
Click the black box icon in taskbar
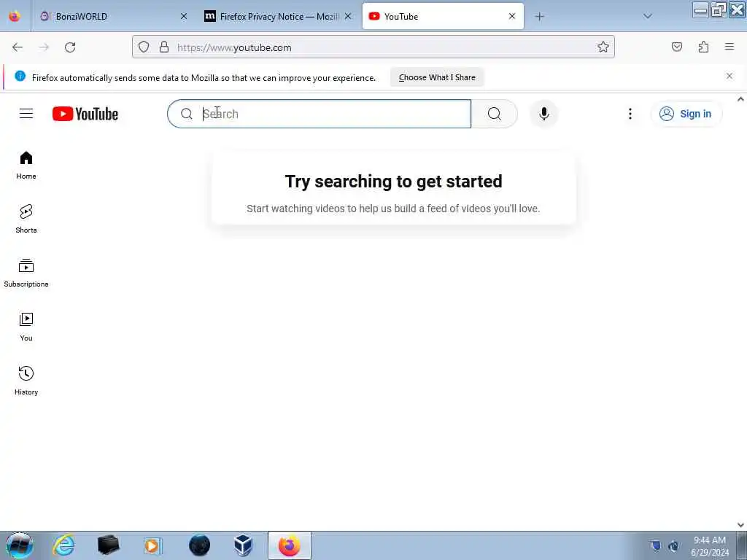coord(108,545)
